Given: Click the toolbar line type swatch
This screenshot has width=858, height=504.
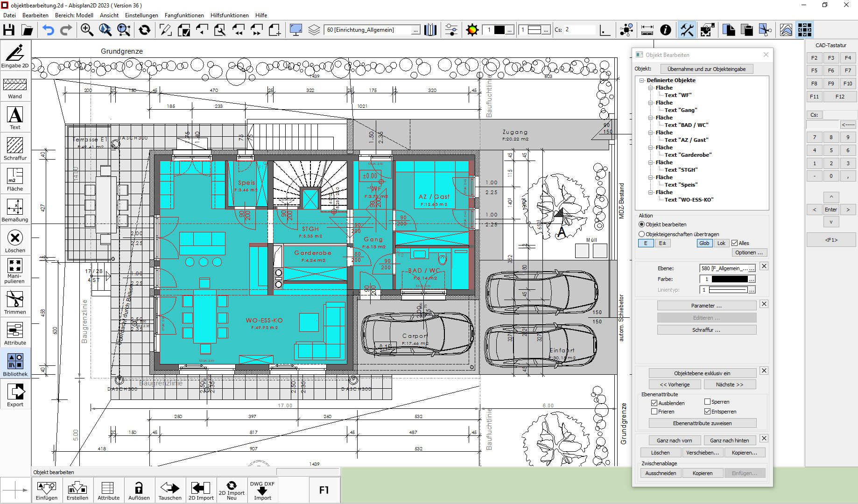Looking at the screenshot, I should 534,30.
